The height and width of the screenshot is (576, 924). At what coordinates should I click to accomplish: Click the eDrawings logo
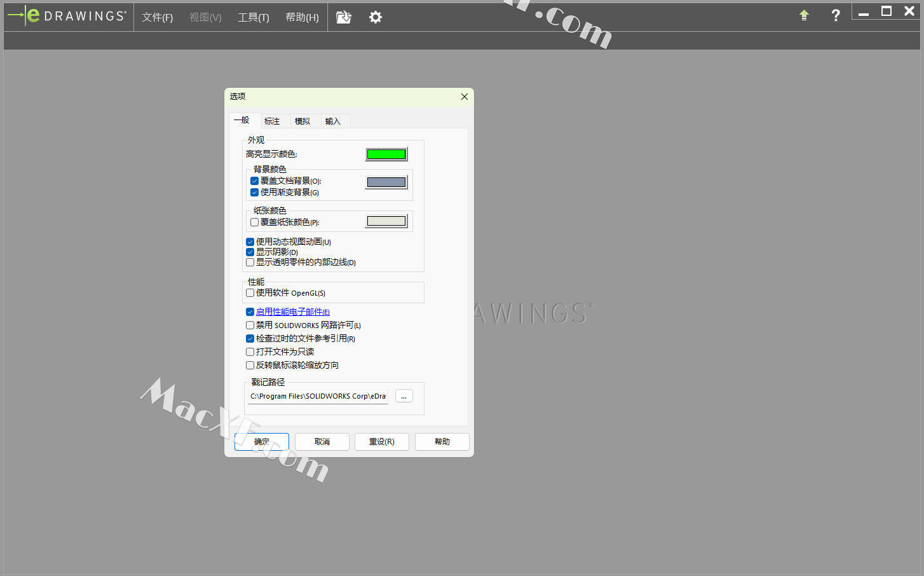click(67, 16)
